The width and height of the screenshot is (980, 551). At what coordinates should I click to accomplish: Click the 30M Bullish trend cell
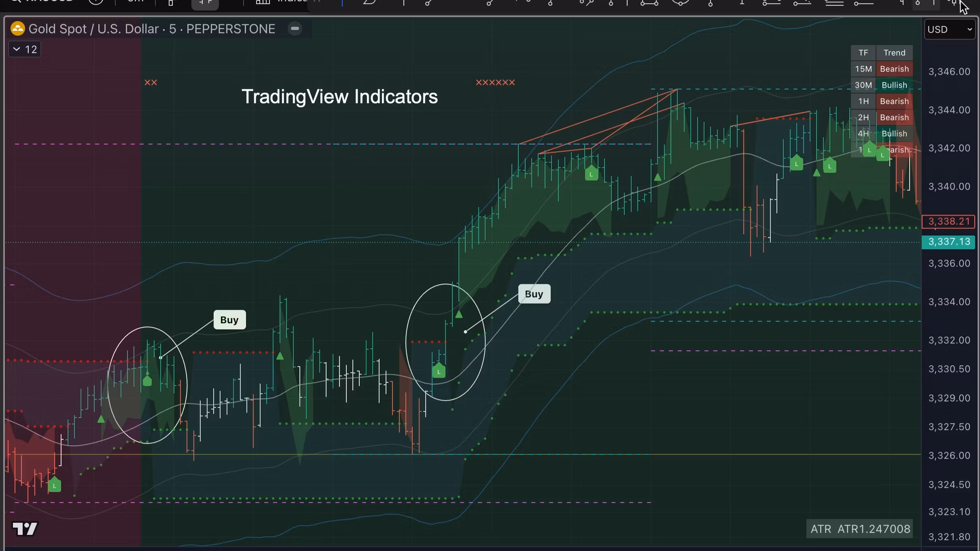[894, 85]
